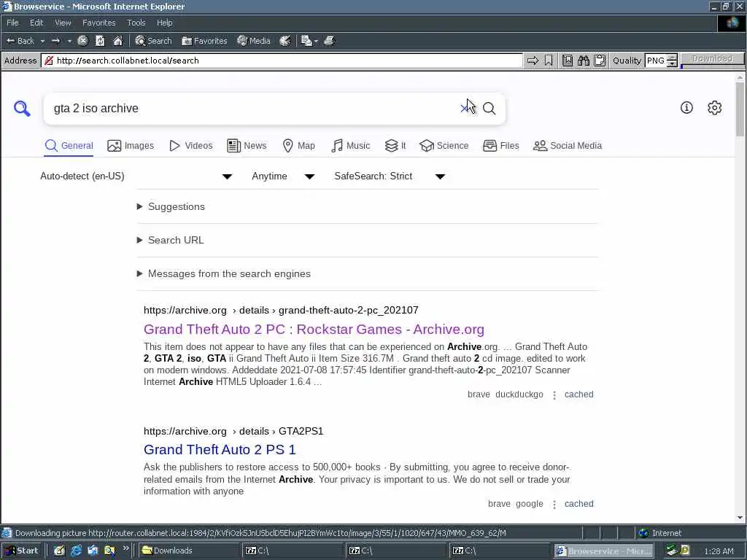Click the address bar URL field
The width and height of the screenshot is (747, 560).
[282, 61]
